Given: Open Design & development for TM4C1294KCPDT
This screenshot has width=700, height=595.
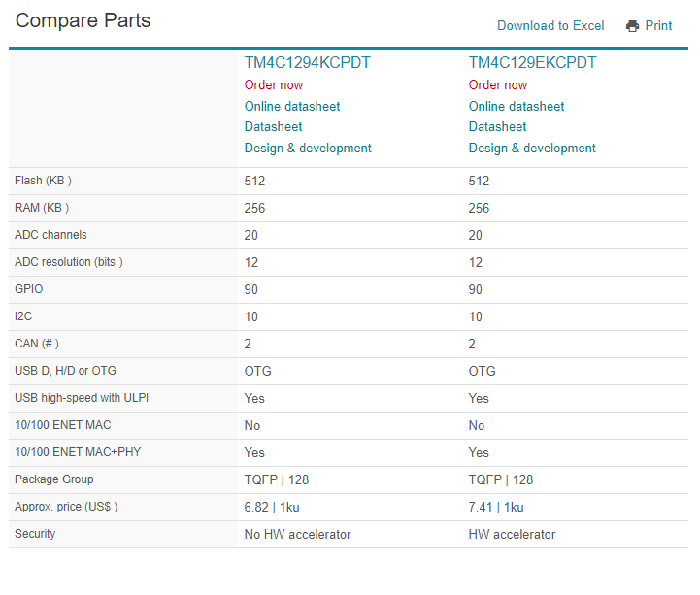Looking at the screenshot, I should click(x=308, y=149).
